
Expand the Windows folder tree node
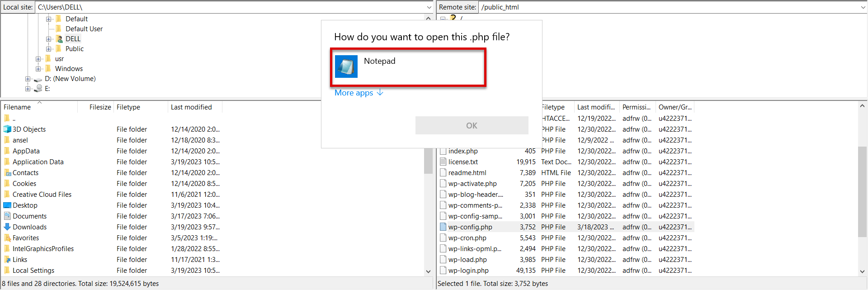pyautogui.click(x=39, y=69)
